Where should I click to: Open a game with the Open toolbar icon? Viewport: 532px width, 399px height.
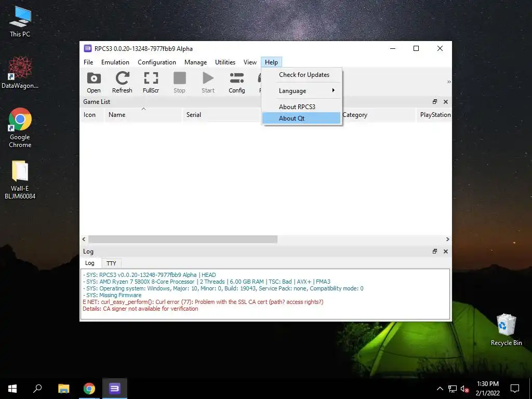coord(94,82)
